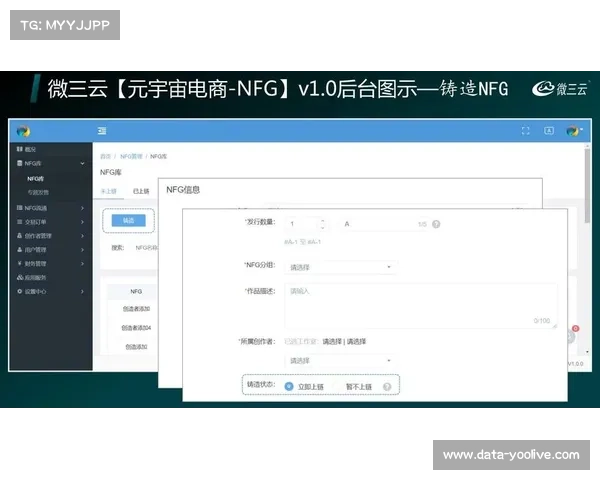Select the 立即上链 radio option
Screen dimensions: 600x480
[289, 387]
